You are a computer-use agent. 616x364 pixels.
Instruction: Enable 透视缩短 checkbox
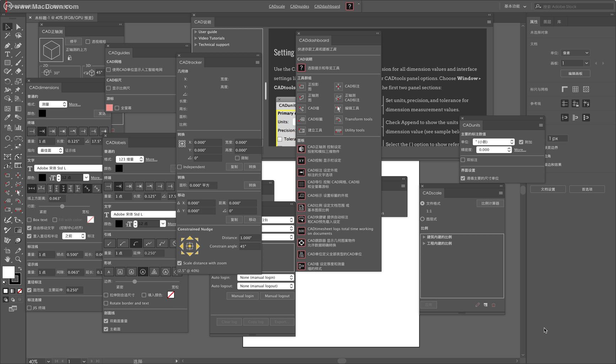click(88, 42)
